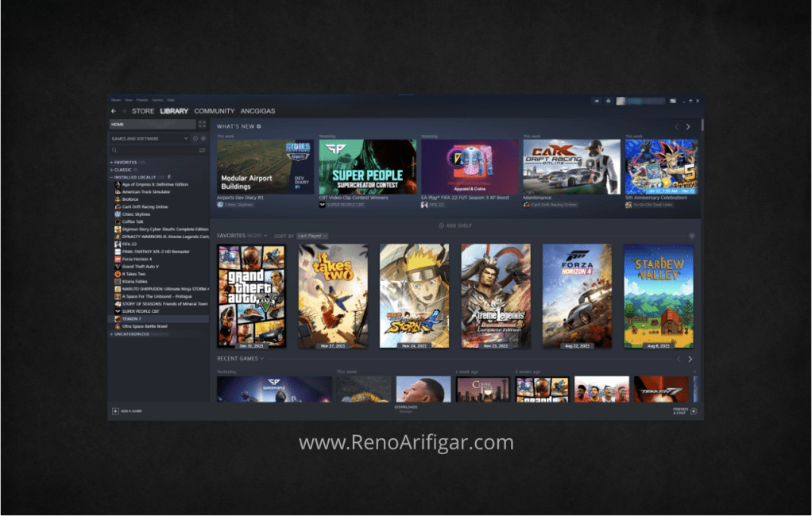Select the Grand Theft Auto V thumbnail in Favorites
This screenshot has width=812, height=516.
click(x=253, y=295)
